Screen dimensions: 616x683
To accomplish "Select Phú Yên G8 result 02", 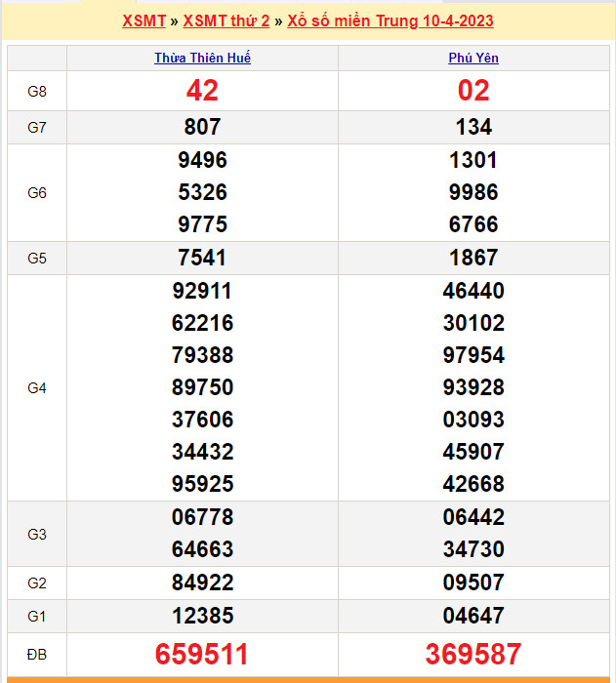I will (473, 91).
